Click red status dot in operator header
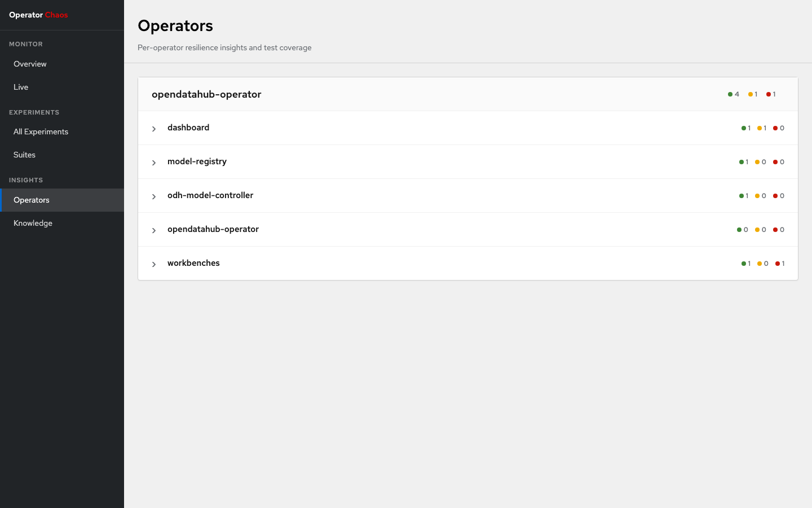812x508 pixels. pyautogui.click(x=769, y=94)
